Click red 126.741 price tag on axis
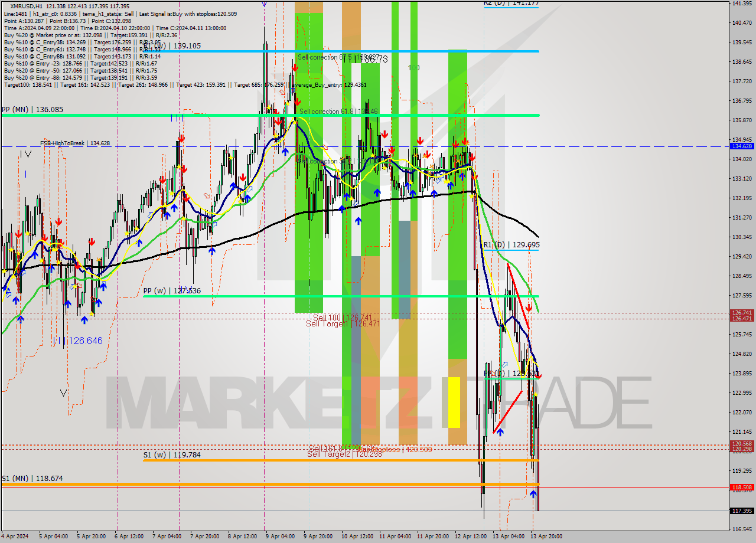 (742, 313)
